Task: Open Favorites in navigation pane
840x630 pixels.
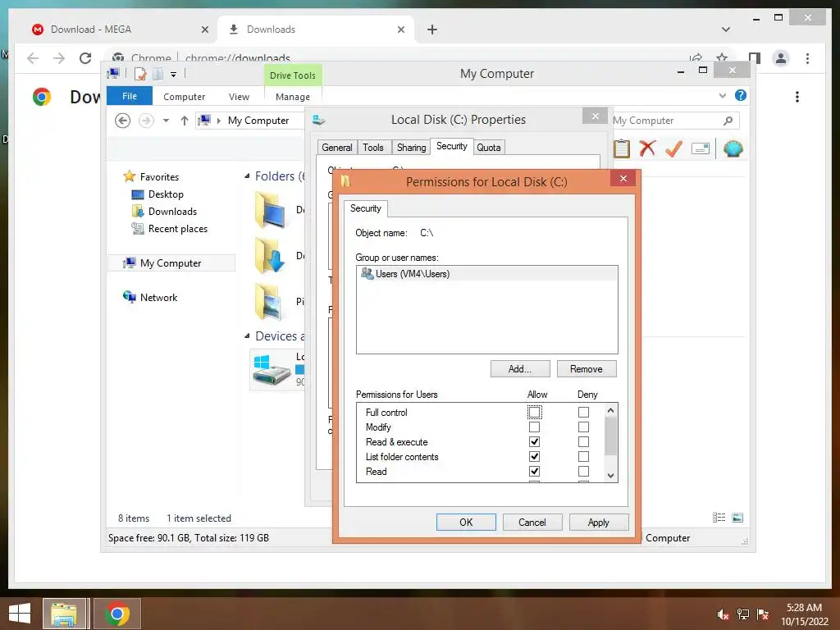Action: [x=159, y=177]
